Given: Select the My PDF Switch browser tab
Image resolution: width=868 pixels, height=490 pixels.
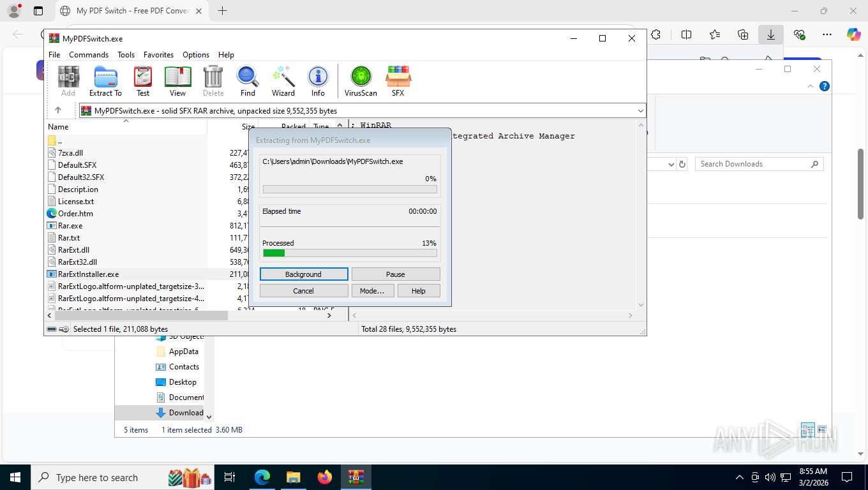Looking at the screenshot, I should coord(132,11).
